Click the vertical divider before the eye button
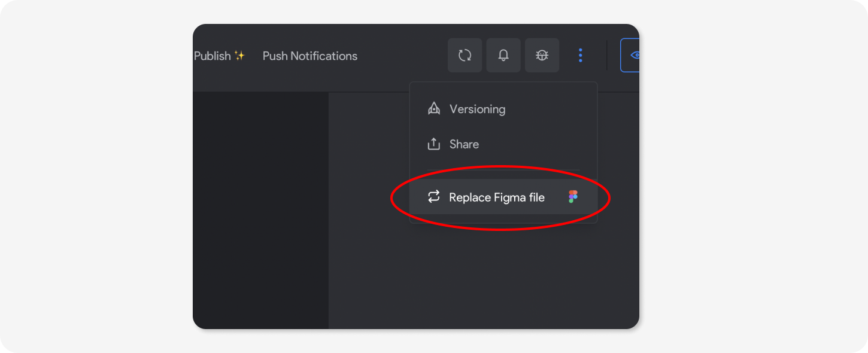Image resolution: width=868 pixels, height=353 pixels. point(607,56)
